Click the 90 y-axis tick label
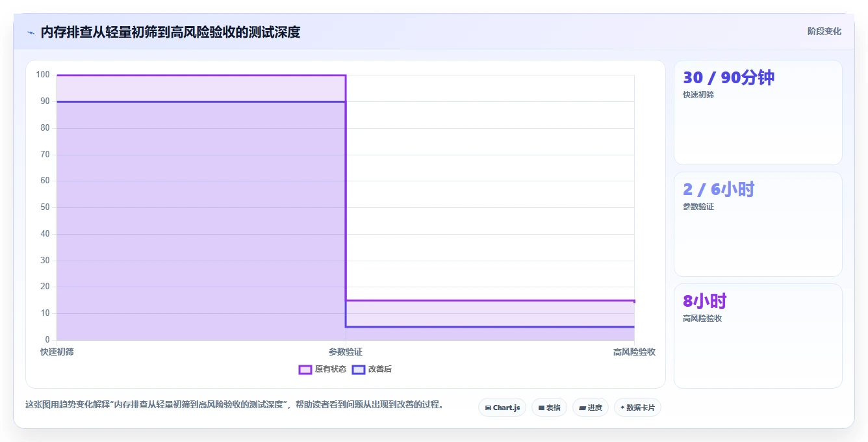This screenshot has height=442, width=868. coord(45,101)
